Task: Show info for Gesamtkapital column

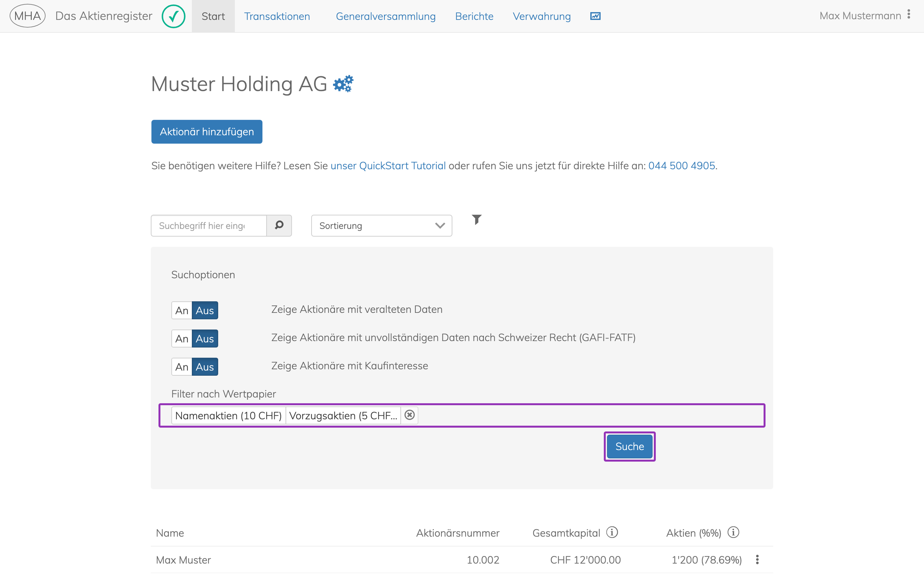Action: point(612,532)
